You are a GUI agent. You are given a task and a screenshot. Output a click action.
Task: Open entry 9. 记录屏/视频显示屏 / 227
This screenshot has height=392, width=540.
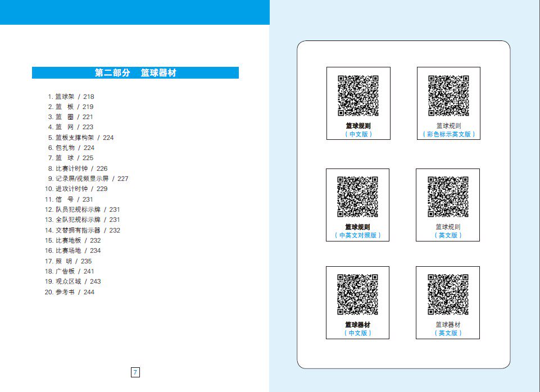click(88, 179)
